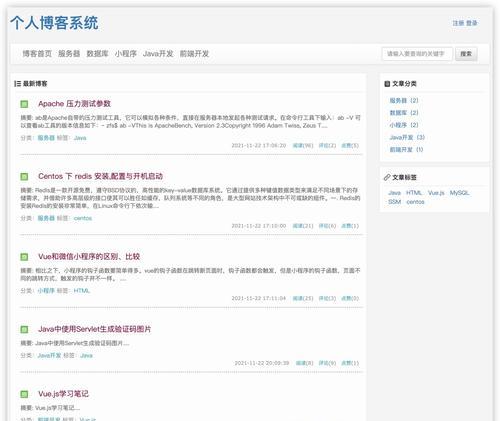Click the 搜索 search button
Image resolution: width=500 pixels, height=421 pixels.
click(466, 54)
